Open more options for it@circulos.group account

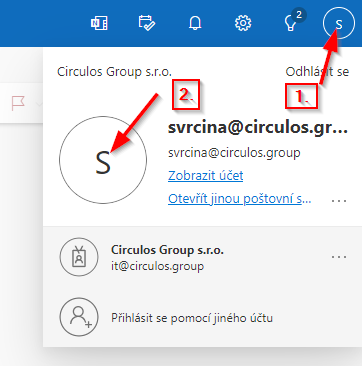coord(339,257)
